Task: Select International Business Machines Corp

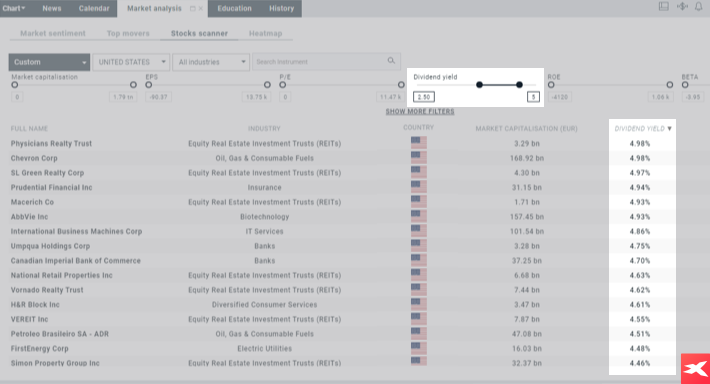Action: (x=76, y=231)
